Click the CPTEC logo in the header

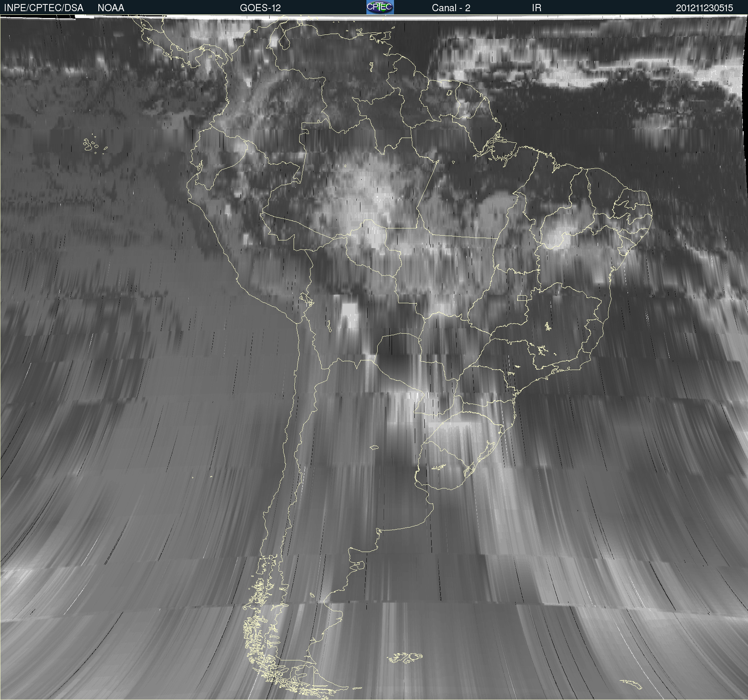pyautogui.click(x=380, y=7)
